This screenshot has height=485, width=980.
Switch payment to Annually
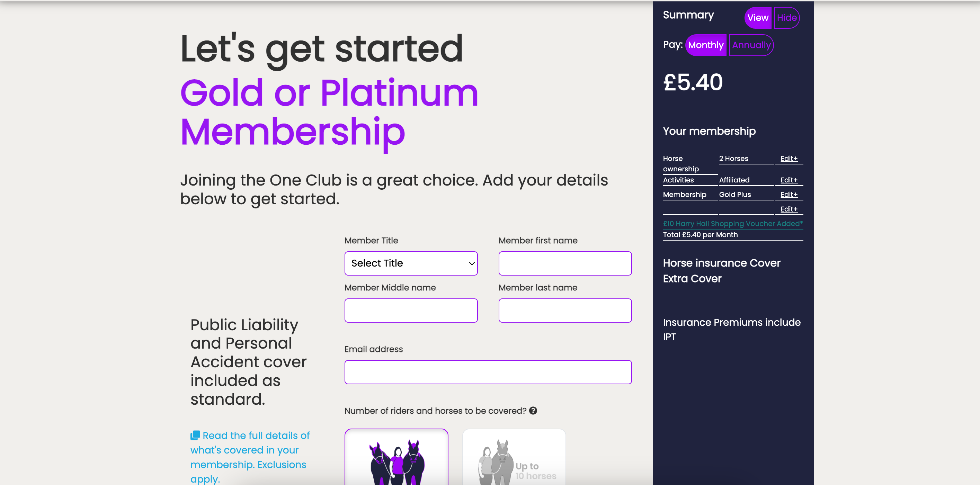point(751,45)
